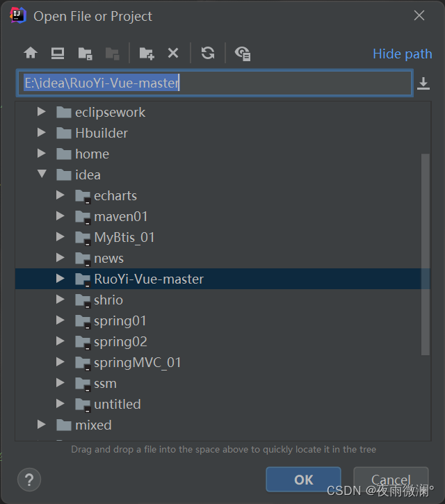
Task: Expand the mixed folder
Action: (x=42, y=425)
